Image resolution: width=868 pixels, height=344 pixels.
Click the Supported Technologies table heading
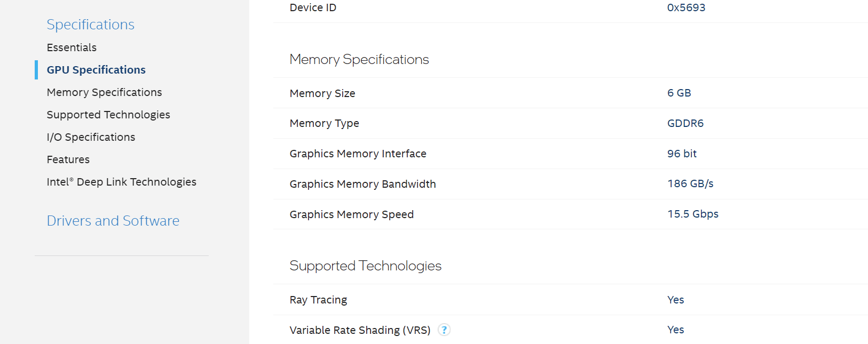coord(365,266)
